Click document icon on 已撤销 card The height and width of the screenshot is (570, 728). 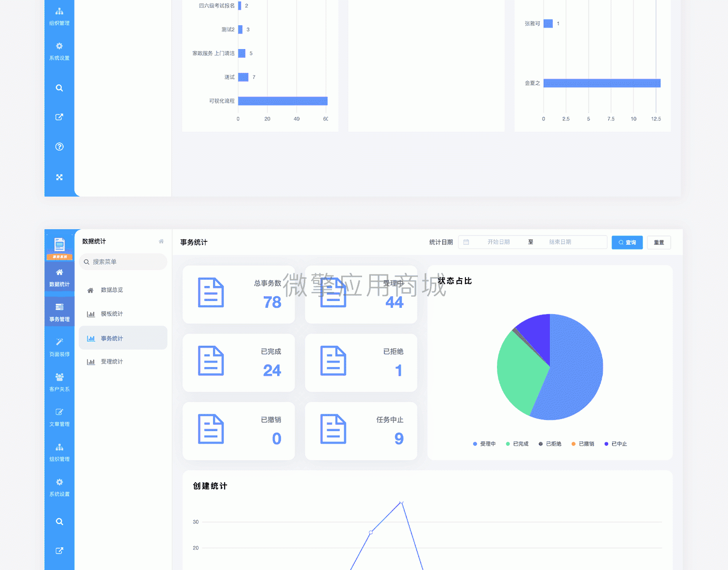tap(211, 429)
